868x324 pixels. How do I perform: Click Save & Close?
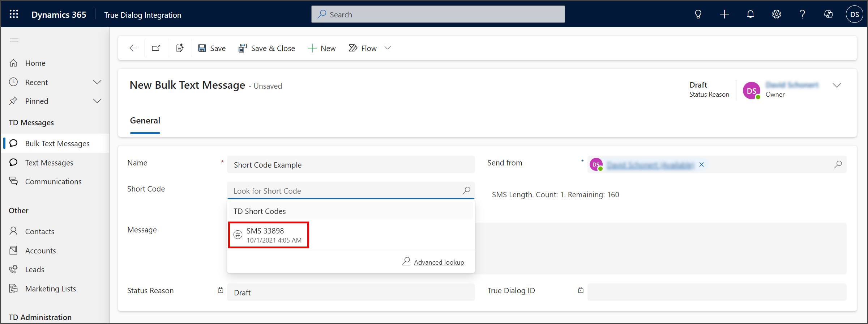pyautogui.click(x=267, y=48)
